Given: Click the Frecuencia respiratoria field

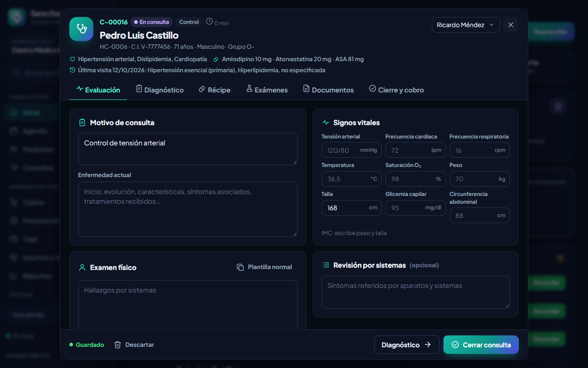Looking at the screenshot, I should point(480,150).
